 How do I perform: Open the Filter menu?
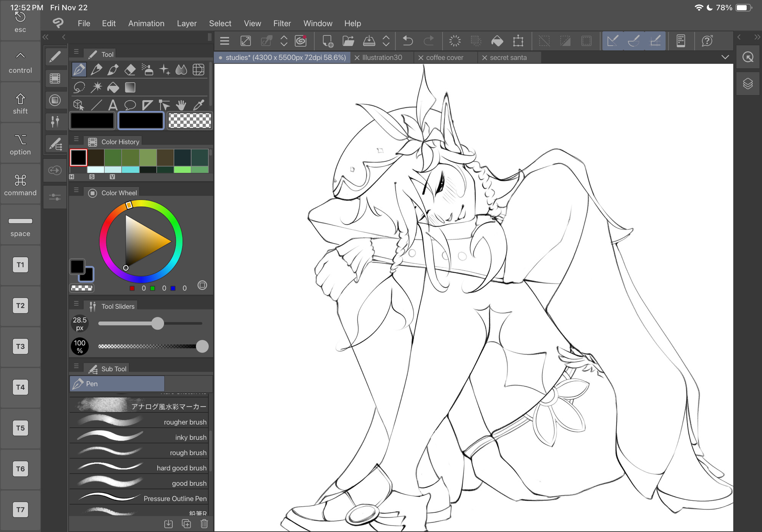pyautogui.click(x=282, y=23)
